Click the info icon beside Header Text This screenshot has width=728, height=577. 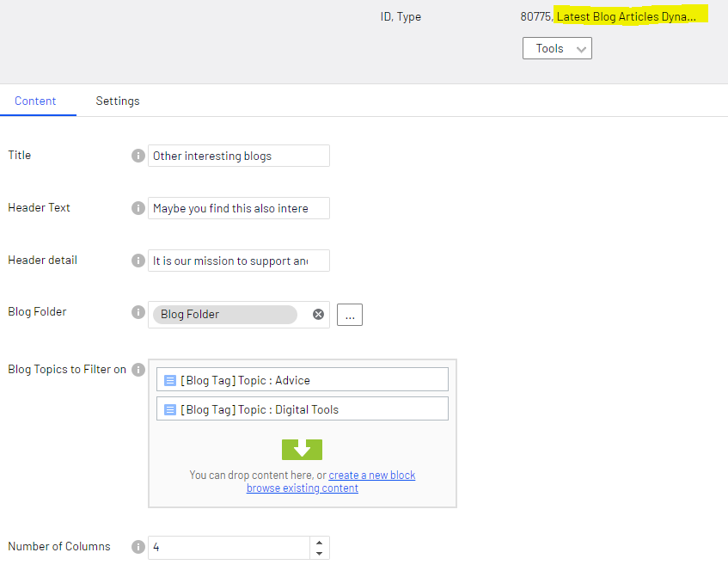(x=138, y=208)
